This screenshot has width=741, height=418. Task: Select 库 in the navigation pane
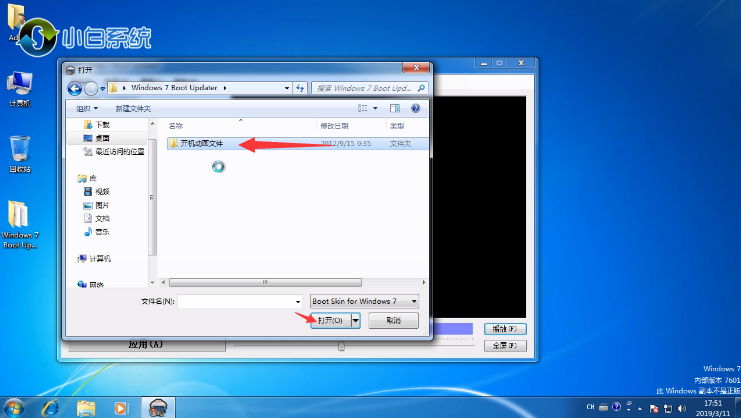coord(87,178)
